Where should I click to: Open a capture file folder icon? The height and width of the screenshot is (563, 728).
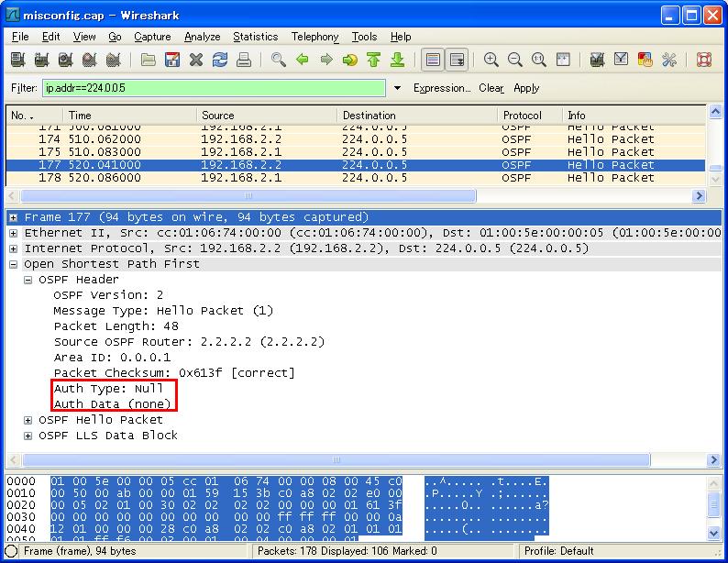click(149, 60)
